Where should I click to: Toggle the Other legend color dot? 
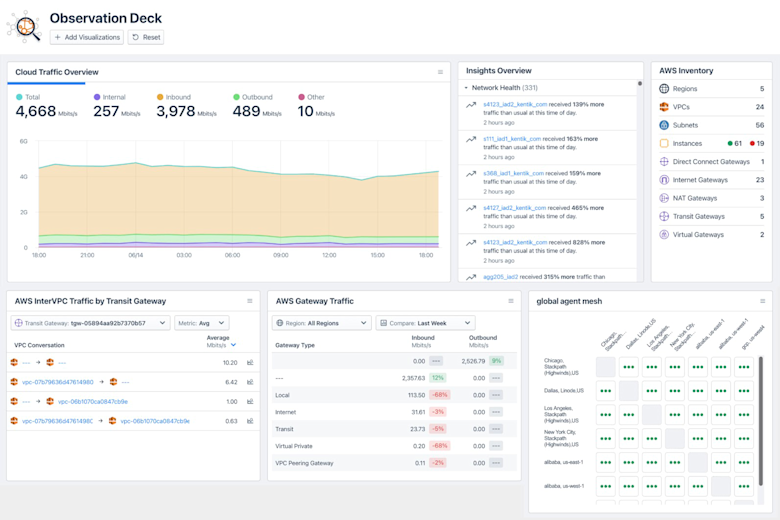point(301,97)
